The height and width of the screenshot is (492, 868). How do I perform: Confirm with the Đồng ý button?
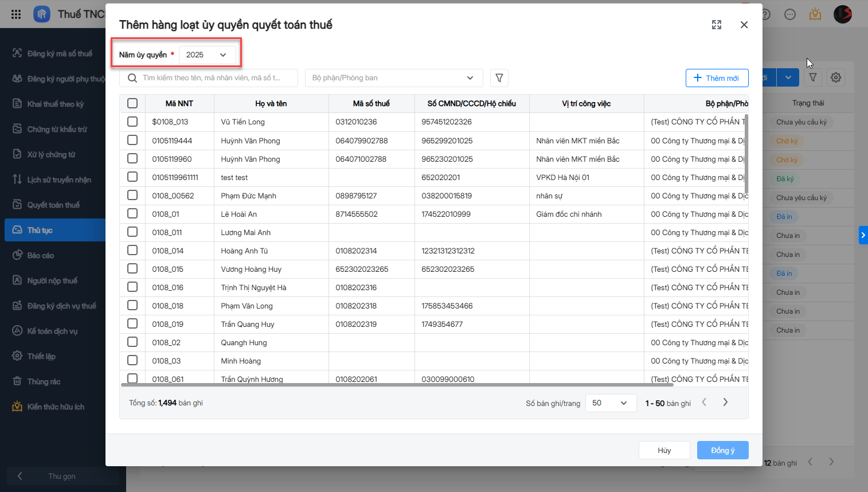coord(722,450)
